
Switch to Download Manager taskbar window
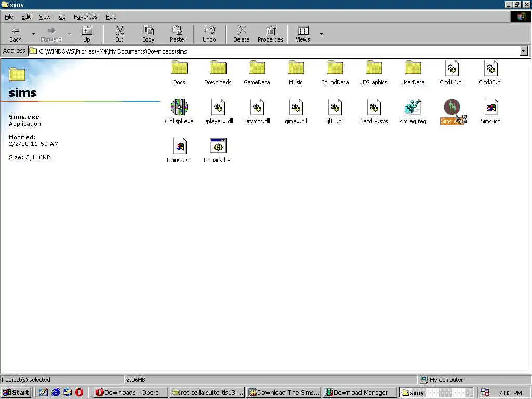(x=360, y=393)
